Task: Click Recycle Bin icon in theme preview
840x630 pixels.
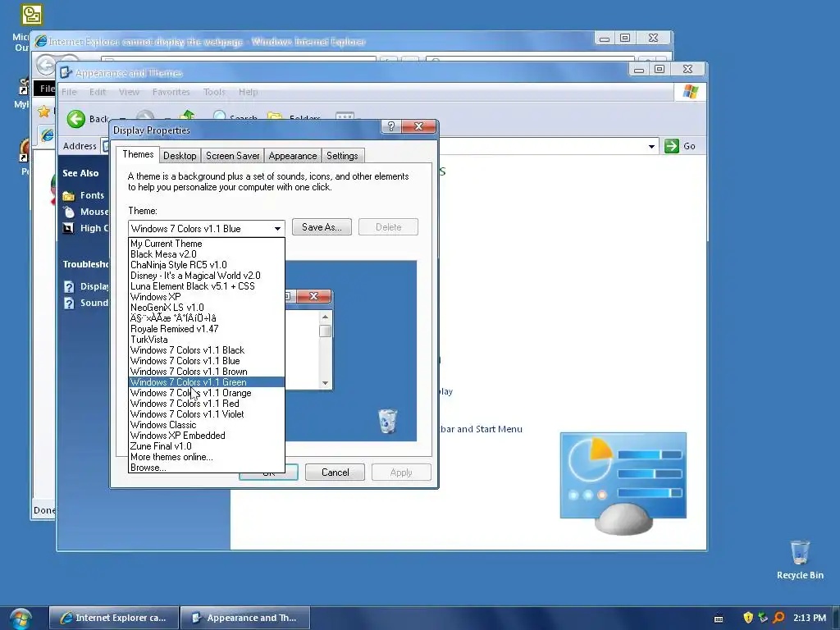Action: click(387, 421)
